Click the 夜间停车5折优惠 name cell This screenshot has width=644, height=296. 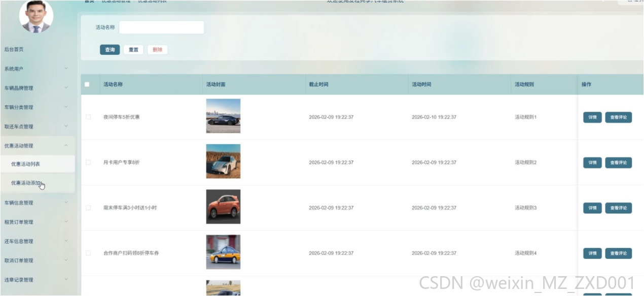[x=121, y=117]
